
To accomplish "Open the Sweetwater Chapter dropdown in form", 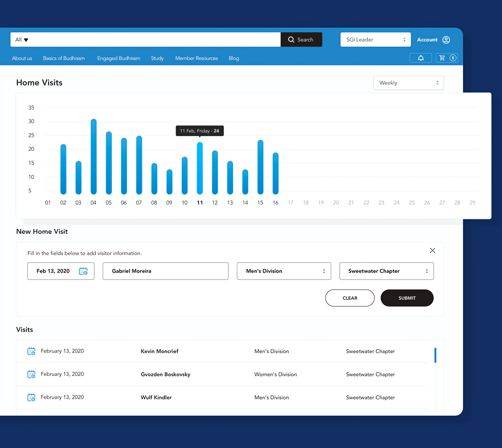I will point(387,271).
